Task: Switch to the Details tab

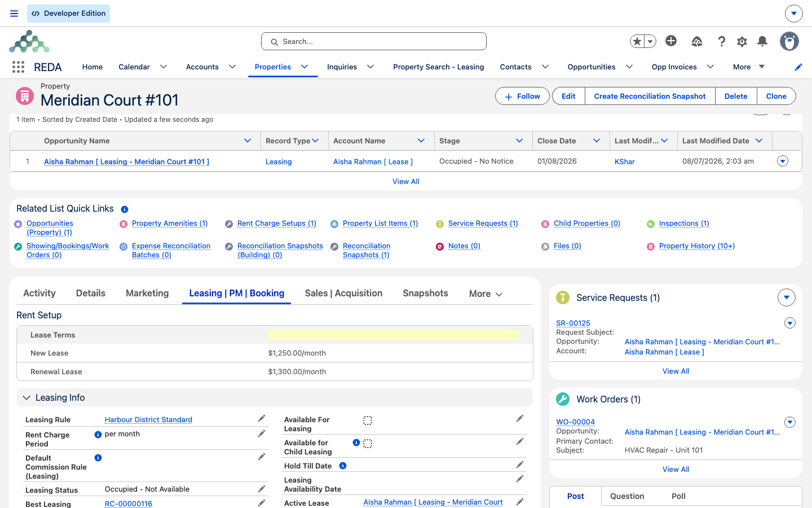Action: pos(91,293)
